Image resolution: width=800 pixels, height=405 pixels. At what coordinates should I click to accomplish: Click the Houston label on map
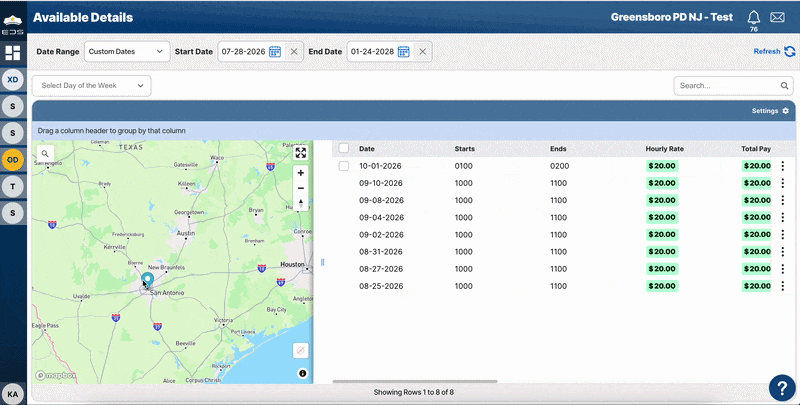(292, 264)
